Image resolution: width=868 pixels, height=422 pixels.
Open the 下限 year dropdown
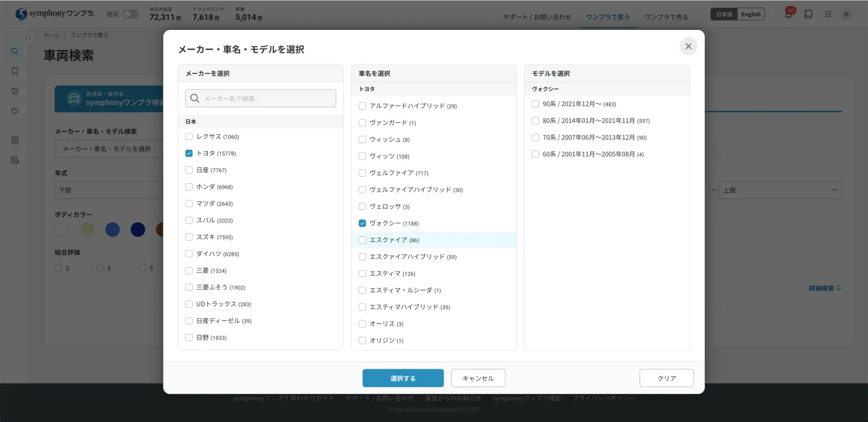[x=108, y=190]
